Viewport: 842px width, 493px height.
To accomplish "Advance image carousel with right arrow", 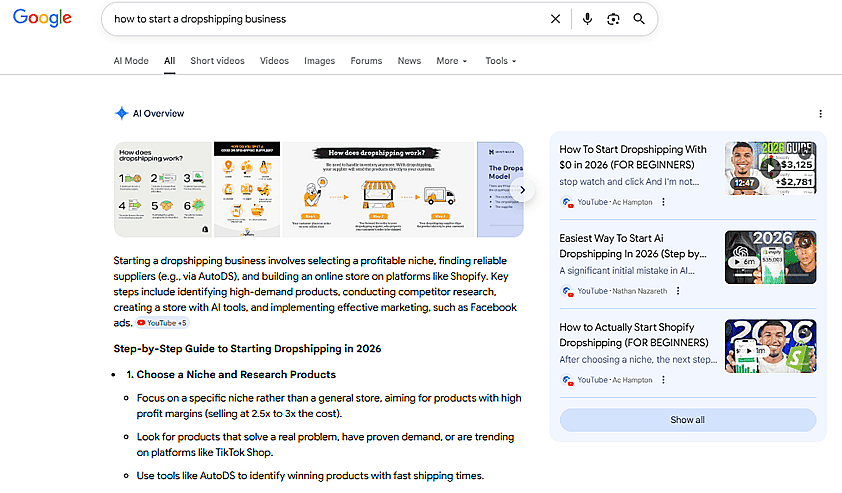I will click(x=522, y=190).
